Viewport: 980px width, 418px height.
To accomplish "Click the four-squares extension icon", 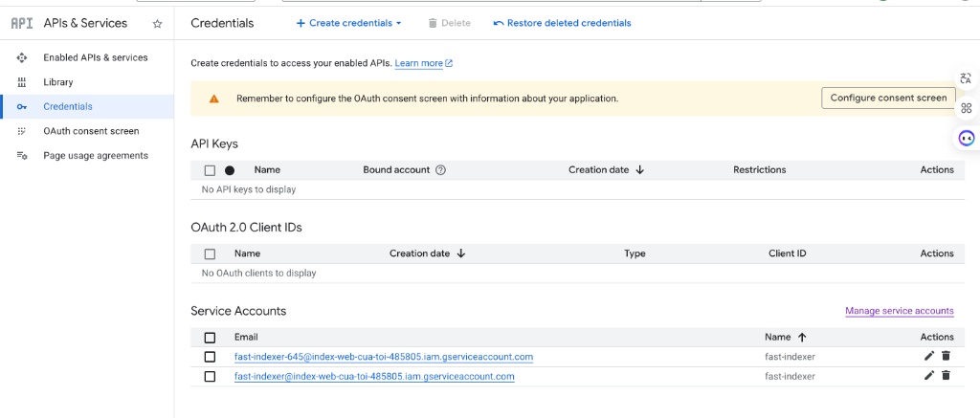I will point(967,108).
